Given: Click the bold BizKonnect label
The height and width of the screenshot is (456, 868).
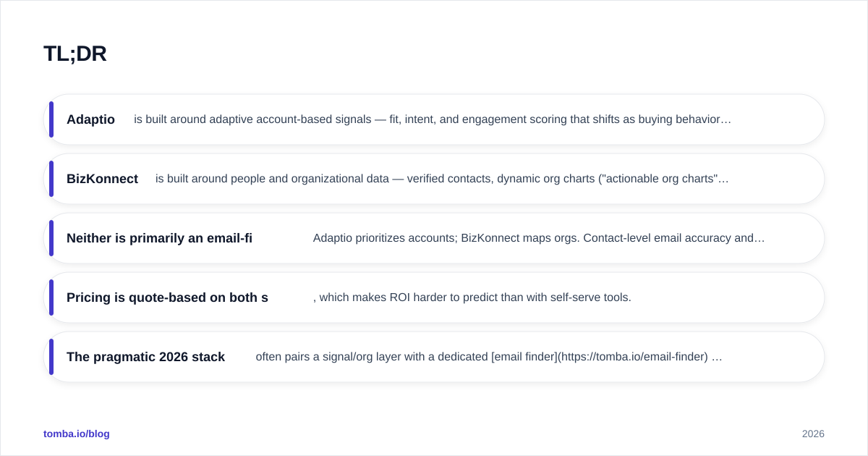Looking at the screenshot, I should point(102,179).
